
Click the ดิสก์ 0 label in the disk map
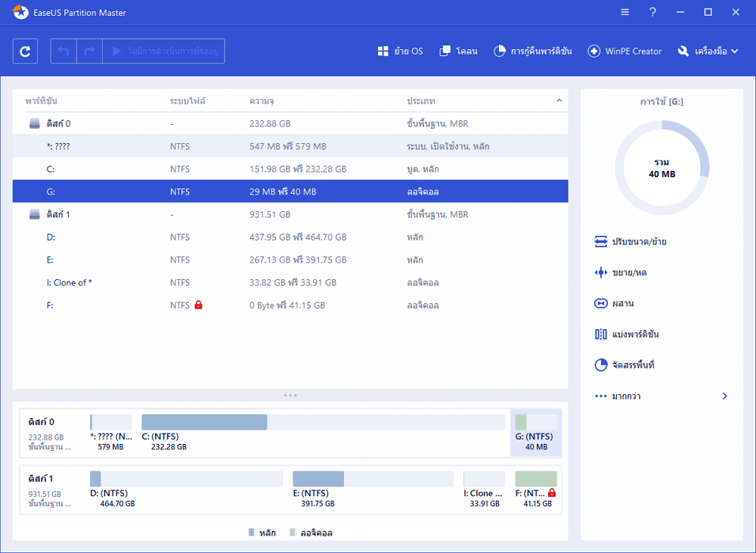coord(41,421)
